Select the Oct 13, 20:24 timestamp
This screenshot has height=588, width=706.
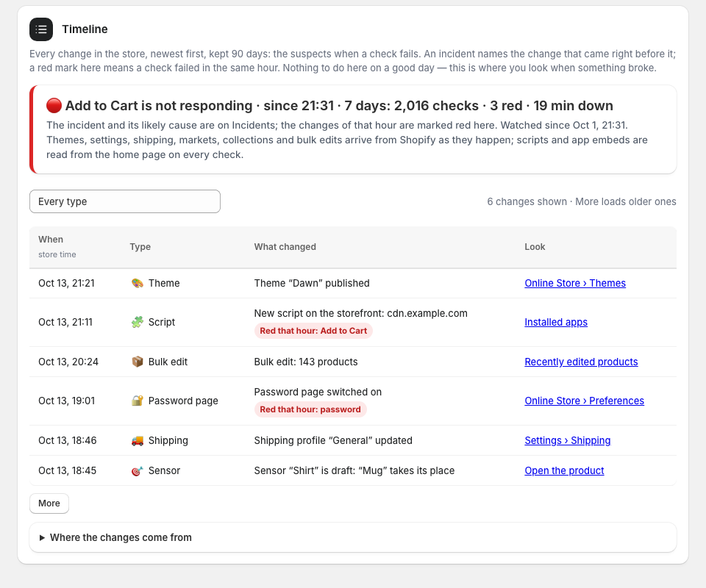68,362
